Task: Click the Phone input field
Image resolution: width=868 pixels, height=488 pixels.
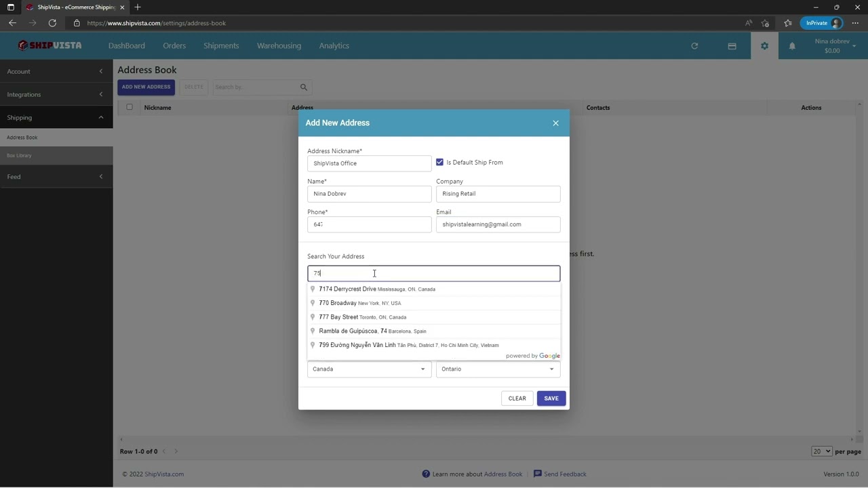Action: 369,224
